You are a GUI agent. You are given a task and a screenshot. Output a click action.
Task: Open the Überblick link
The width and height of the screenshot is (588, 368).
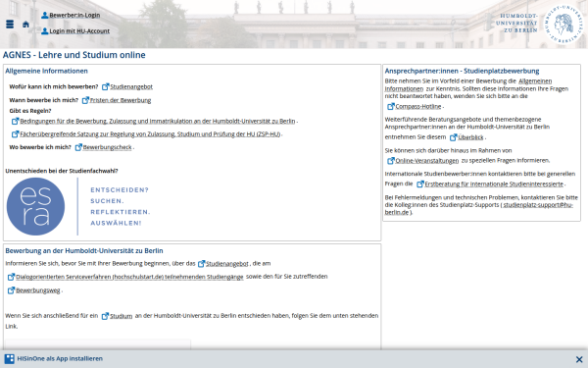470,137
